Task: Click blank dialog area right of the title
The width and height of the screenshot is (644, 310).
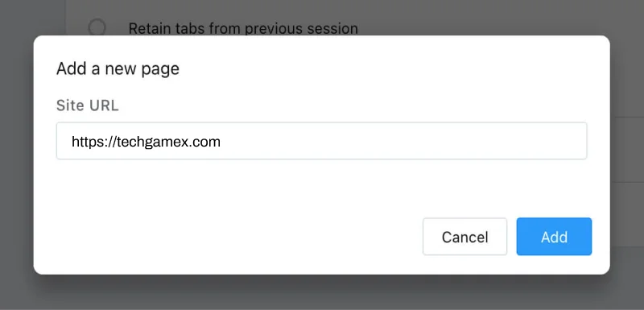Action: [x=390, y=69]
